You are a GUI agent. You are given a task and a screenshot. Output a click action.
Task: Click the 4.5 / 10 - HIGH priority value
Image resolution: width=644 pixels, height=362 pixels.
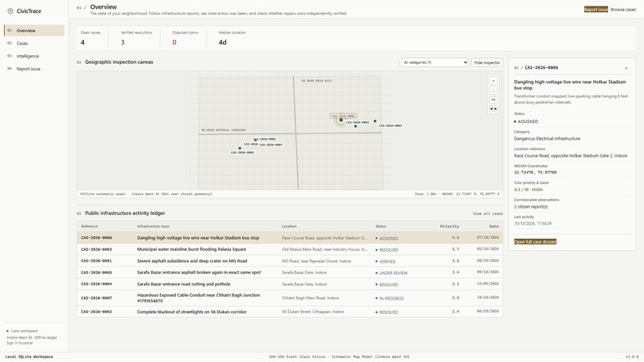[x=528, y=190]
